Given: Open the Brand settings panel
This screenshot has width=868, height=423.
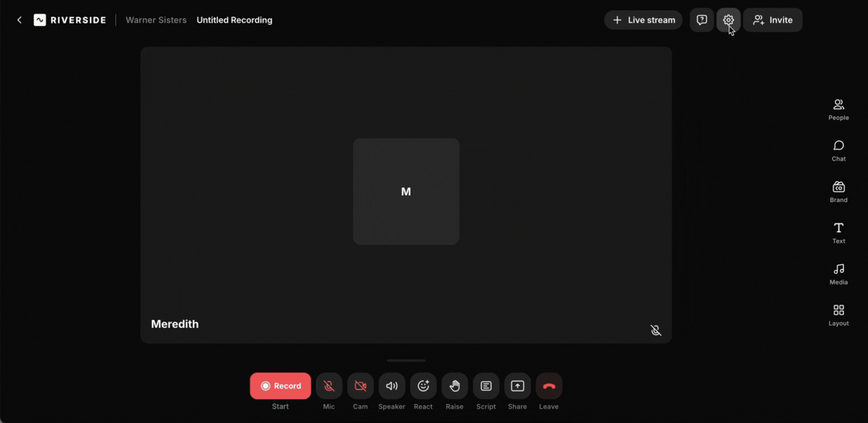Looking at the screenshot, I should pyautogui.click(x=838, y=192).
